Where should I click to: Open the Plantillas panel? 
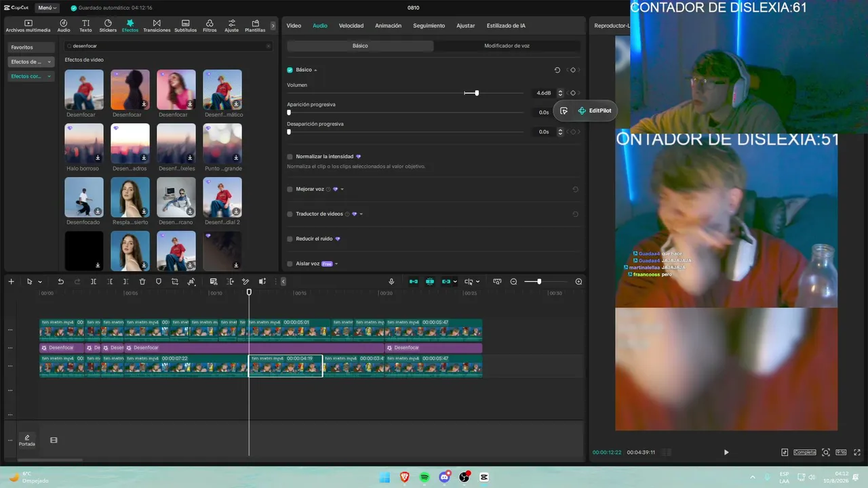point(255,26)
